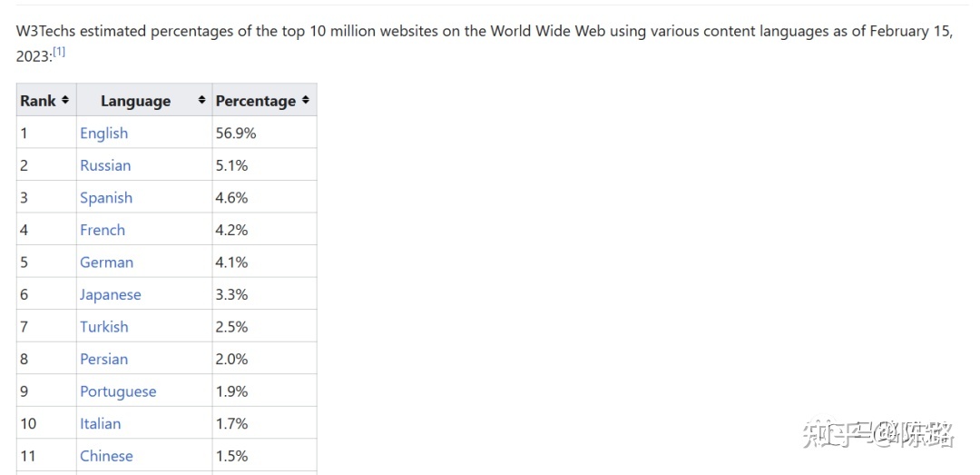980x475 pixels.
Task: Select the Rank header cell
Action: (x=46, y=100)
